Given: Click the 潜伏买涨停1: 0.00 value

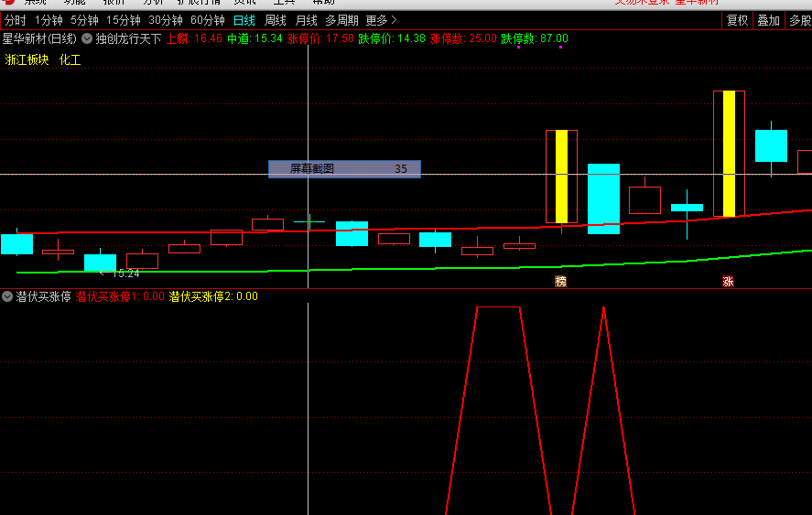Looking at the screenshot, I should (120, 296).
